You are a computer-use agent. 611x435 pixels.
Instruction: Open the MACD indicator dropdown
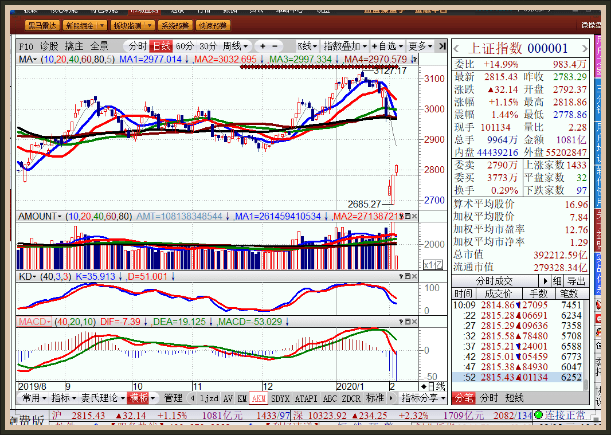point(35,322)
